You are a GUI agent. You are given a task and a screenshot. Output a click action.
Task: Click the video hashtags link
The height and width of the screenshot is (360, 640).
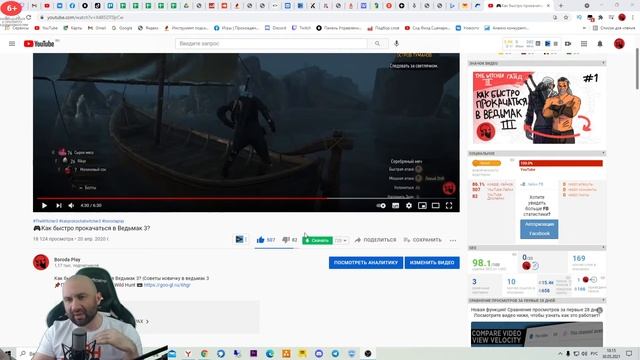pos(78,221)
